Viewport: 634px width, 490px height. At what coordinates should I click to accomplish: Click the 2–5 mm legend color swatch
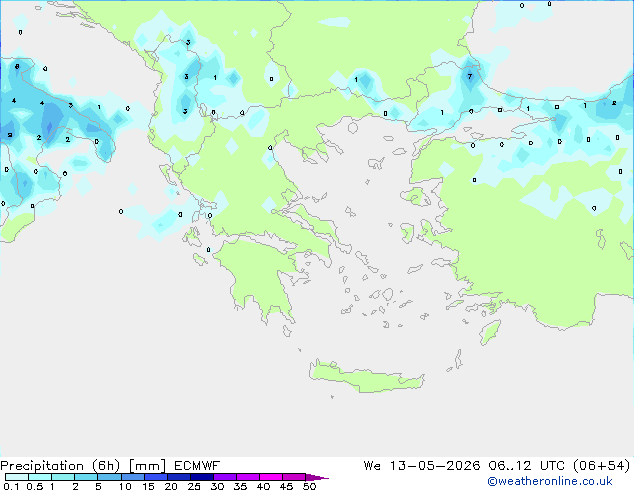(86, 477)
